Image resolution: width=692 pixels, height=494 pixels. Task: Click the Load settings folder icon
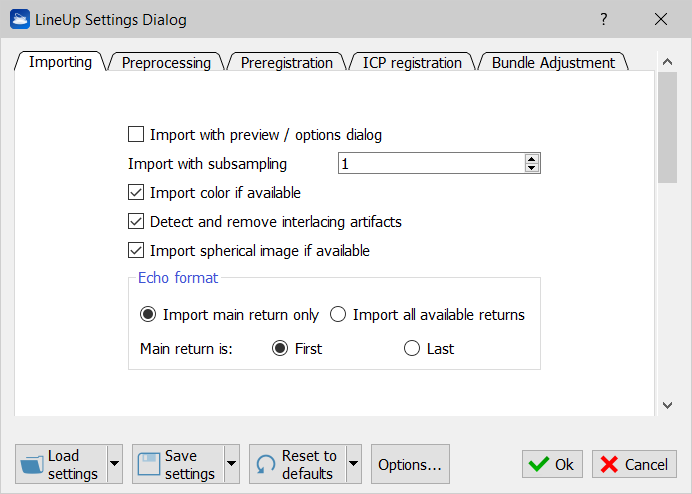[32, 465]
